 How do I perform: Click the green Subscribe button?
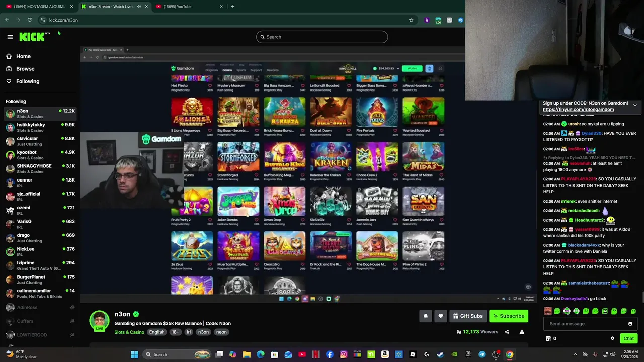[509, 316]
